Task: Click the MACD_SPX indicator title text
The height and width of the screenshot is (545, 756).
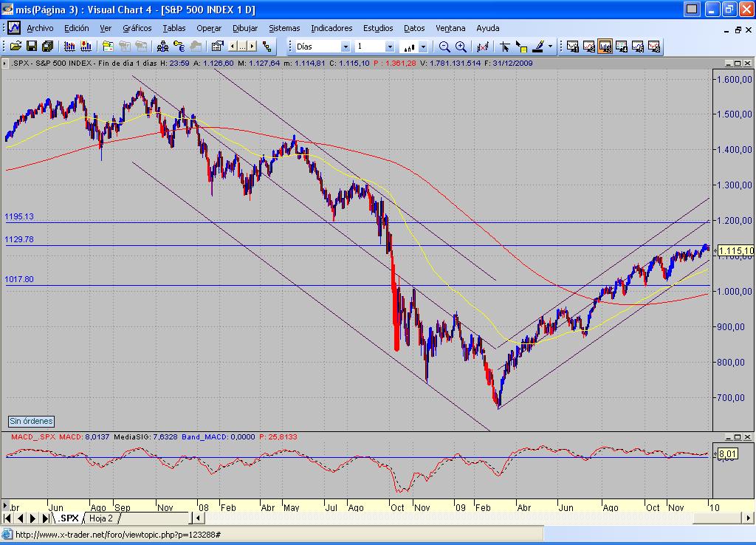Action: tap(32, 437)
